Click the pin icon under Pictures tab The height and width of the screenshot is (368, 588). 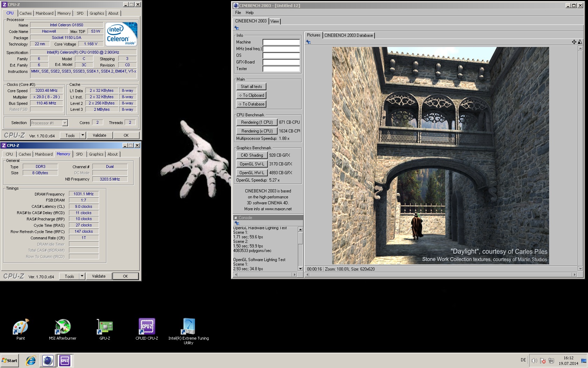click(308, 42)
